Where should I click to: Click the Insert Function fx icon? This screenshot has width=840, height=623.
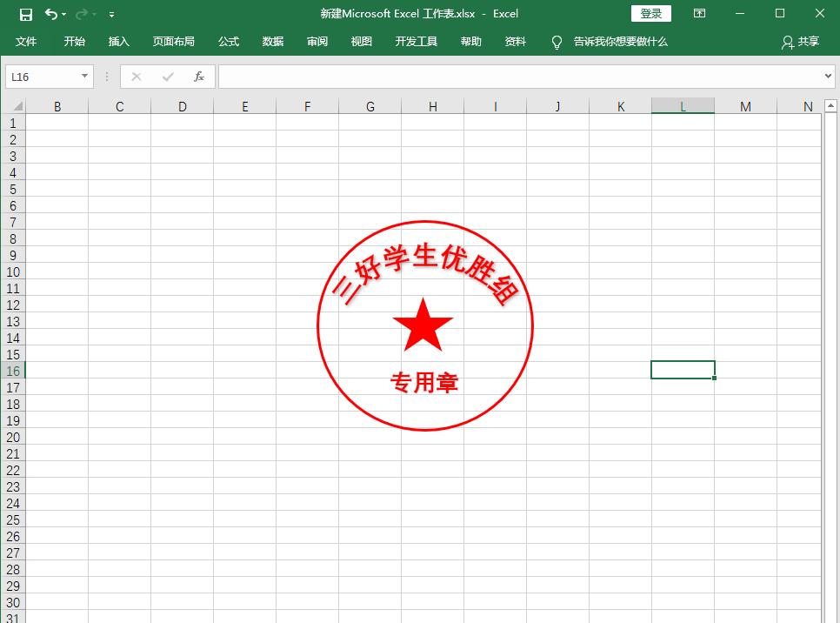[198, 76]
